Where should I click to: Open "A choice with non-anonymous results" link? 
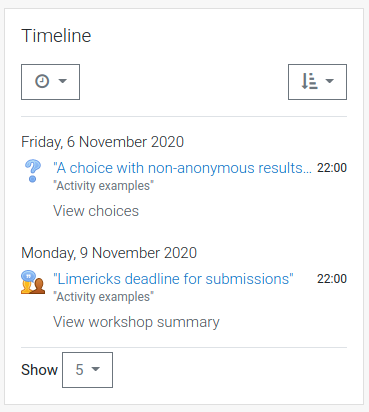[x=182, y=168]
